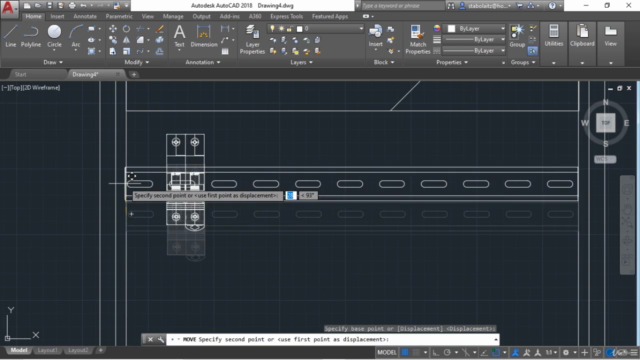
Task: Click the Explode tool icon
Action: [x=160, y=40]
